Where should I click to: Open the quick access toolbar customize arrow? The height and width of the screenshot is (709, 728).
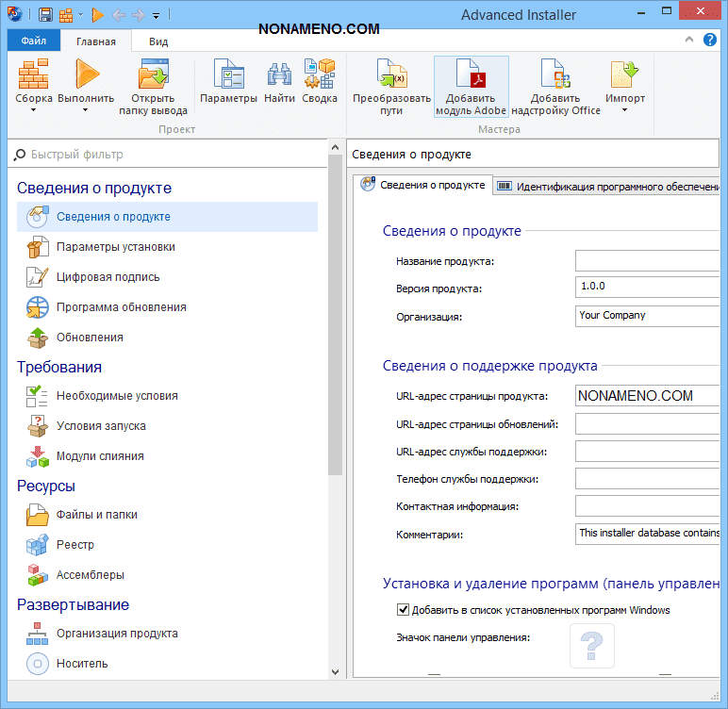pyautogui.click(x=156, y=15)
